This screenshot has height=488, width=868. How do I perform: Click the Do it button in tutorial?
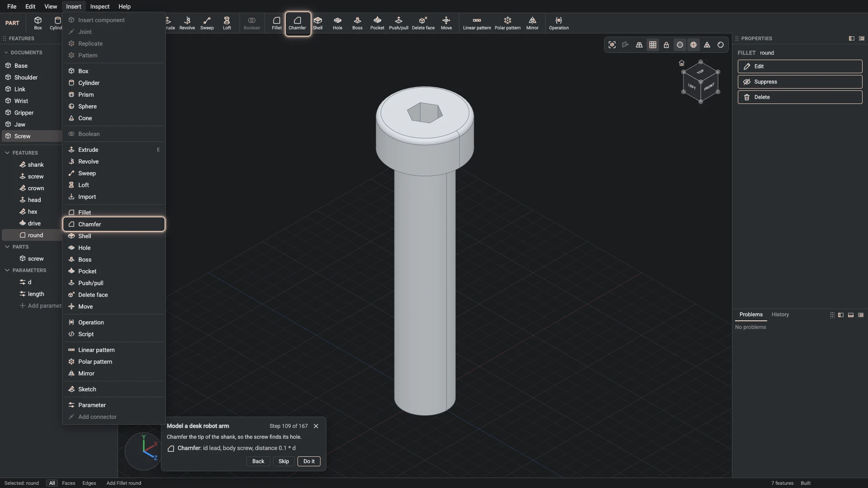[x=309, y=461]
